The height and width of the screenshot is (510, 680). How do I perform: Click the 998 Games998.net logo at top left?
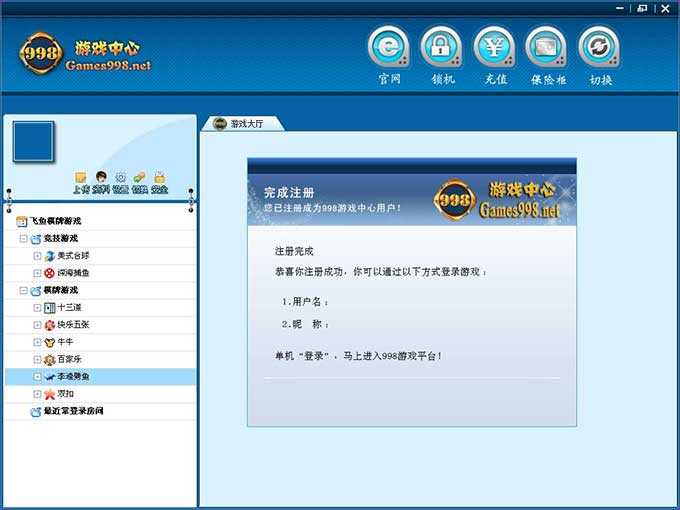(85, 55)
